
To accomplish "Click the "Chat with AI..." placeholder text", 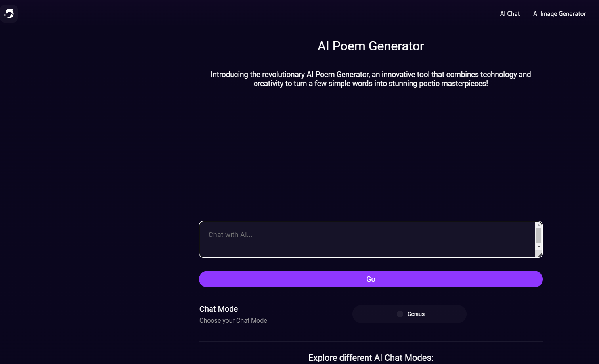I will (231, 235).
